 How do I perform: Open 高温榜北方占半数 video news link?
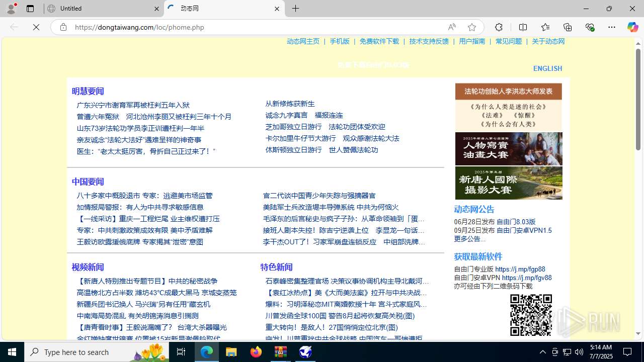coord(156,293)
